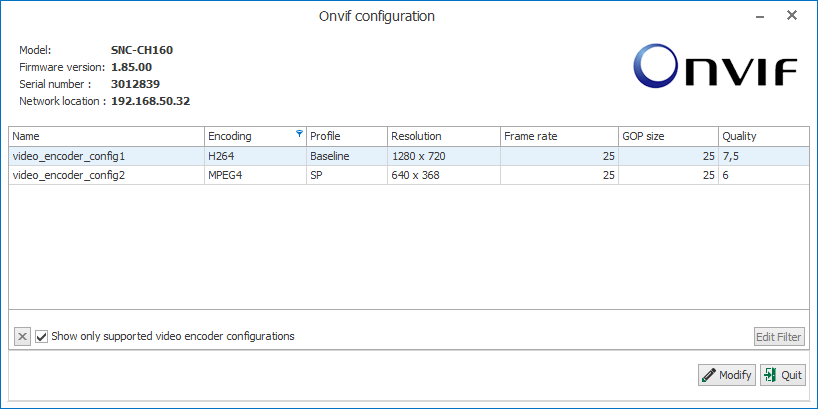Click the Modify button

point(727,375)
